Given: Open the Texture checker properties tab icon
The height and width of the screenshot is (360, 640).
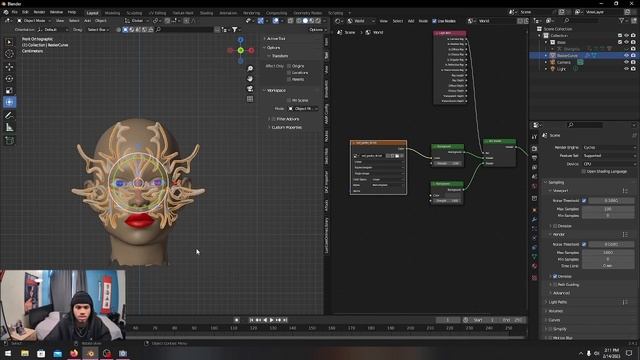Looking at the screenshot, I should tap(534, 278).
